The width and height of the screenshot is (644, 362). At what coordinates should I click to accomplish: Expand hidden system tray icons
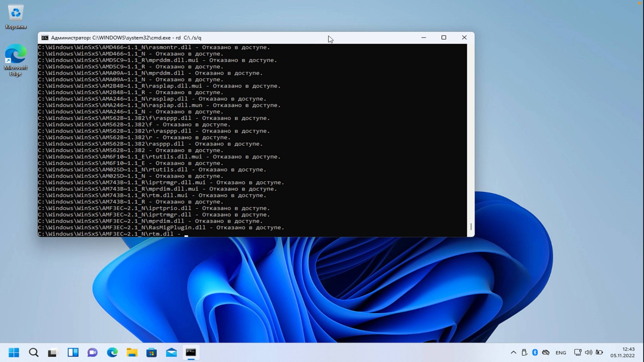point(514,352)
